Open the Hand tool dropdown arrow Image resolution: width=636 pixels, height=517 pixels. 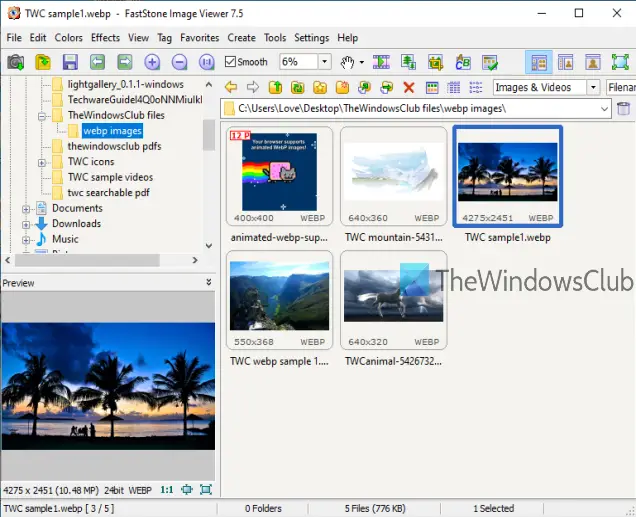click(x=361, y=62)
